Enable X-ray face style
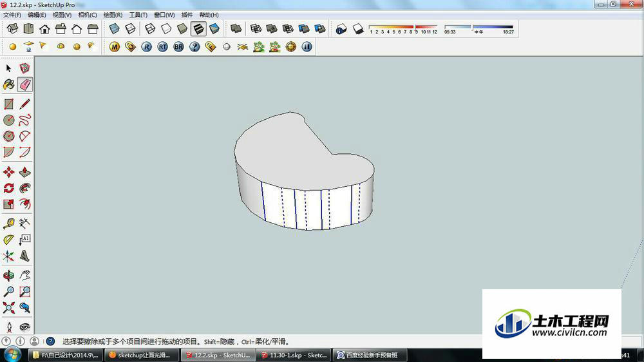 (x=114, y=29)
